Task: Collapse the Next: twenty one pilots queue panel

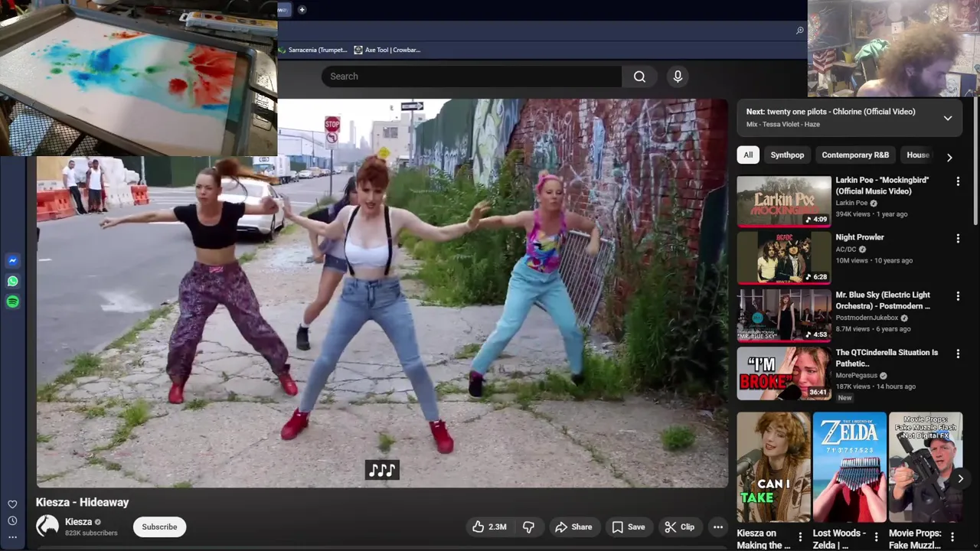Action: click(948, 118)
